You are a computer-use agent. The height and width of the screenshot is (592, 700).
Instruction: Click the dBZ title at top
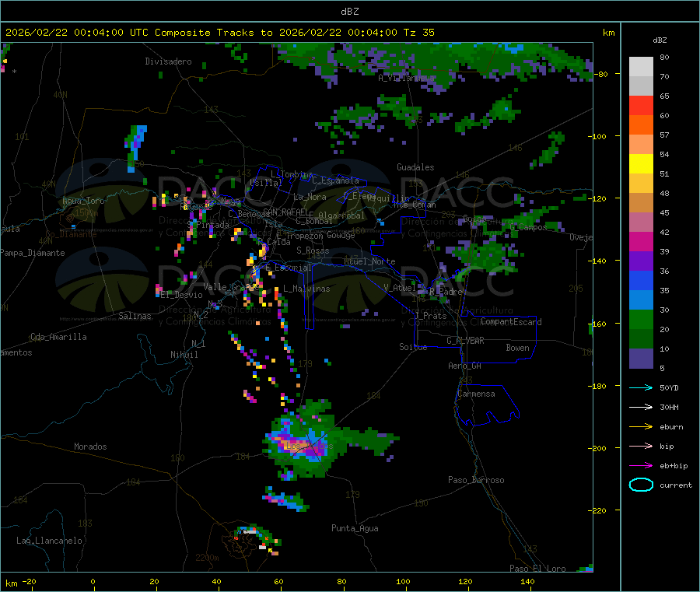point(349,12)
